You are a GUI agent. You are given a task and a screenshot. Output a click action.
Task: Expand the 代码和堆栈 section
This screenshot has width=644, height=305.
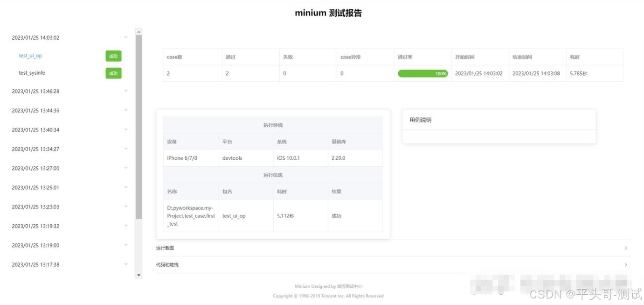pyautogui.click(x=393, y=265)
